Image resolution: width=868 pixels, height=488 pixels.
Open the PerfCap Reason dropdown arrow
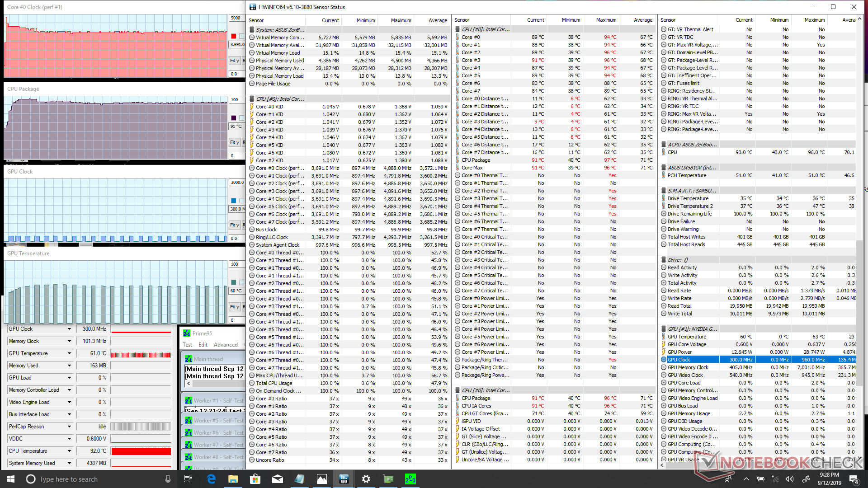(69, 427)
